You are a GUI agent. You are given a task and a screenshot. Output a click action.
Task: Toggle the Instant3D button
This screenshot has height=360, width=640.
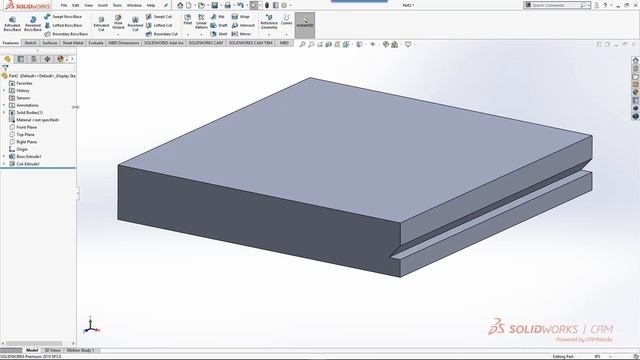(x=305, y=24)
